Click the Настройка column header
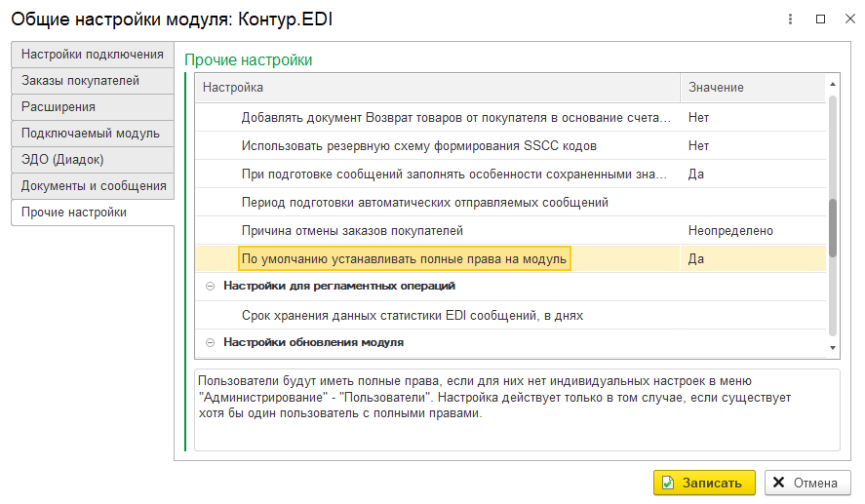 pos(438,88)
